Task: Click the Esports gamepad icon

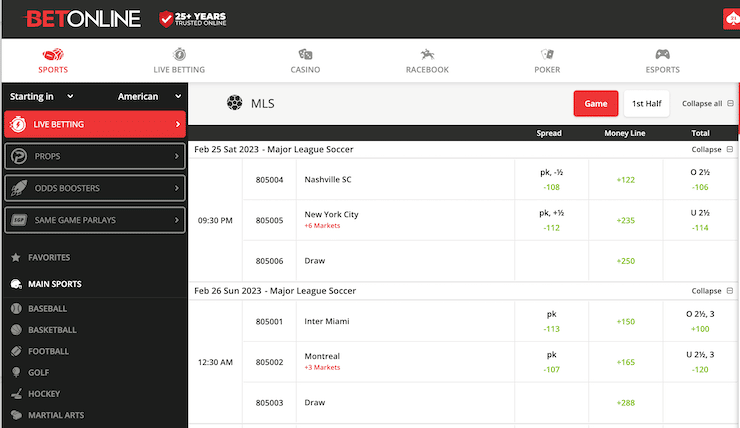Action: pyautogui.click(x=663, y=54)
